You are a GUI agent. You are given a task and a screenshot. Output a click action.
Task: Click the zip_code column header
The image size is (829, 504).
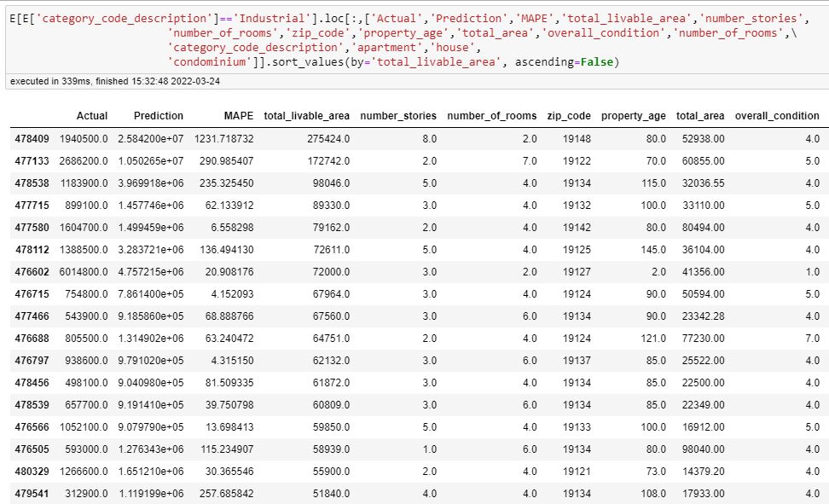point(569,116)
